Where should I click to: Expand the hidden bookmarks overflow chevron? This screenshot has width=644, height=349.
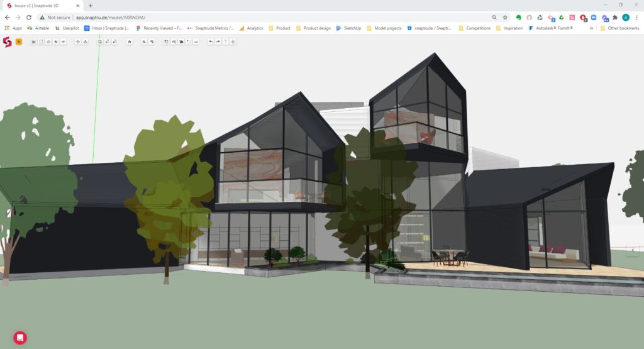[591, 28]
